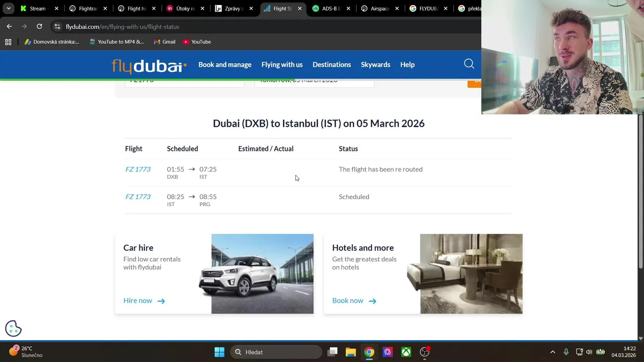Image resolution: width=644 pixels, height=362 pixels.
Task: Open OBS Studio from taskbar
Action: click(425, 351)
